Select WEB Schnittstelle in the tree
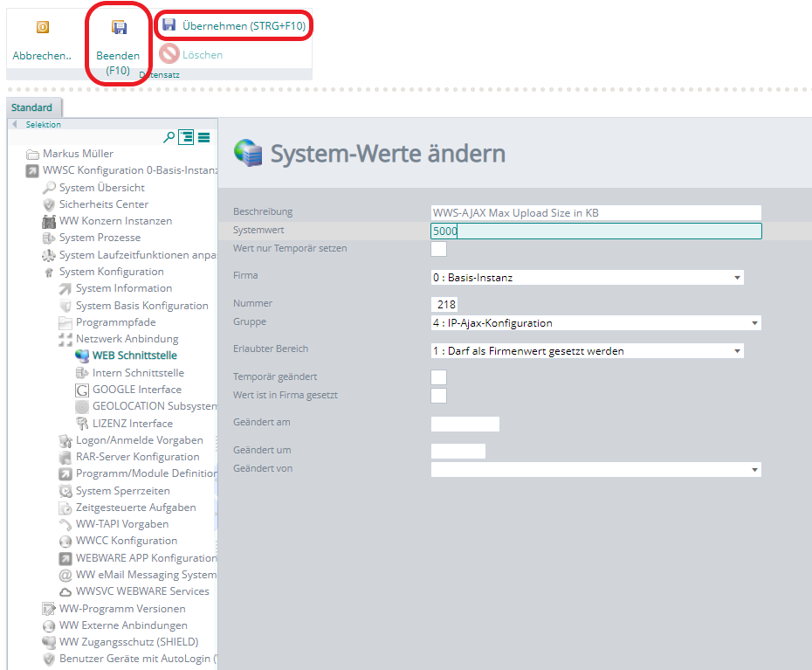The image size is (812, 670). (x=134, y=356)
